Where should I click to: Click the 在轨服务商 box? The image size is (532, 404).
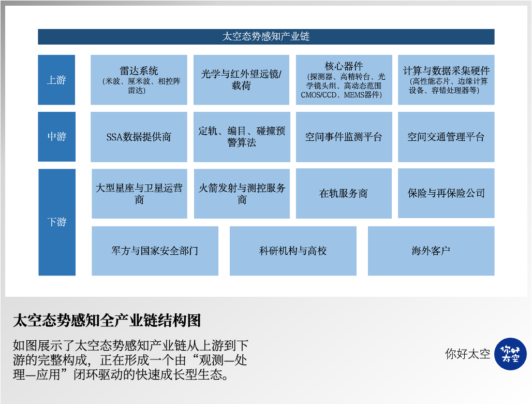coord(344,194)
